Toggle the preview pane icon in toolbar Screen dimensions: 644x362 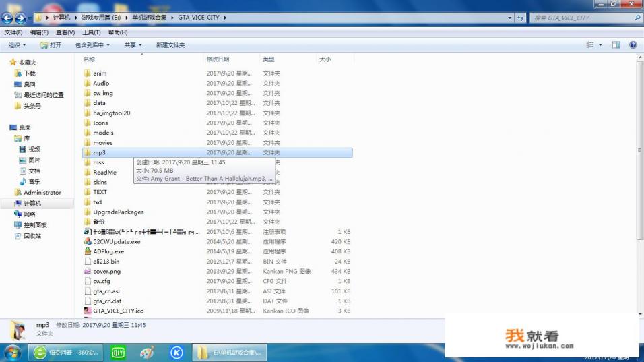[x=616, y=45]
